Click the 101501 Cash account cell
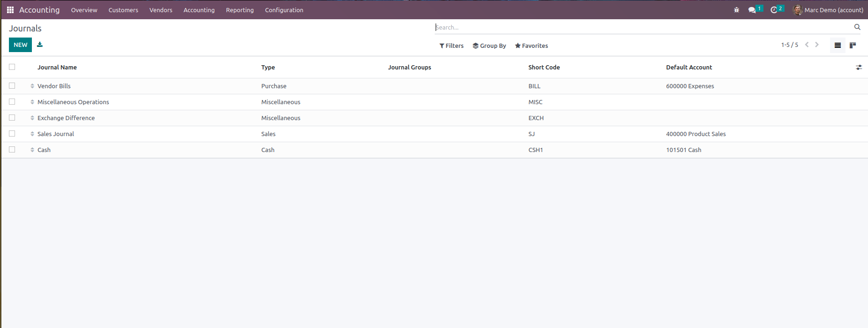This screenshot has height=328, width=868. coord(684,150)
